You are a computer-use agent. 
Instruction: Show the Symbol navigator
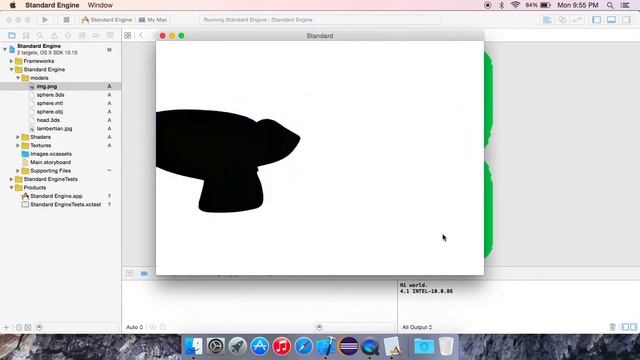pyautogui.click(x=26, y=36)
